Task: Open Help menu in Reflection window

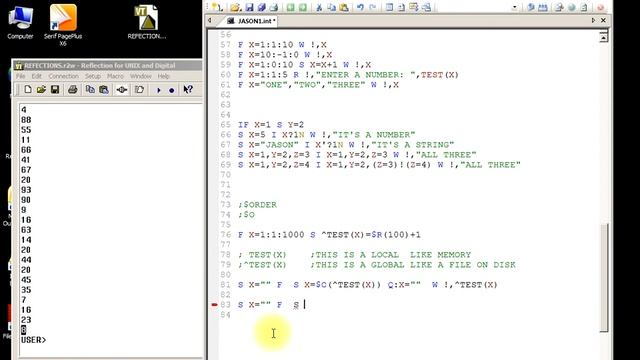Action: 164,76
